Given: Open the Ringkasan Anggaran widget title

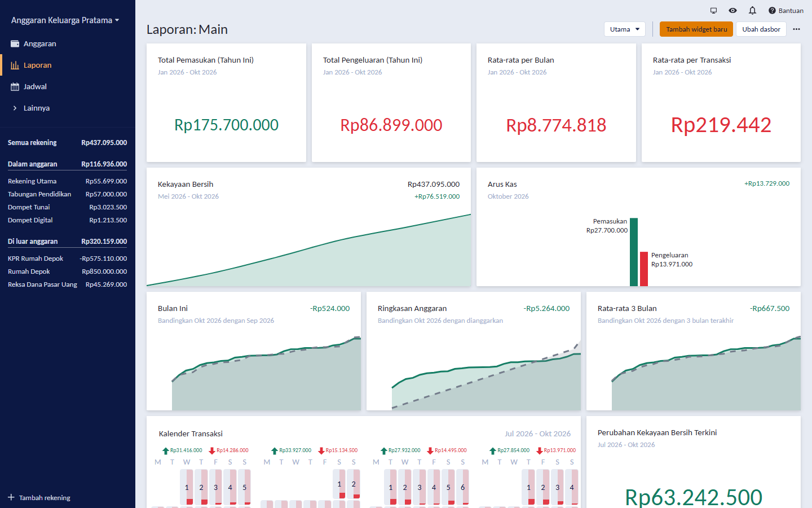Looking at the screenshot, I should 412,309.
